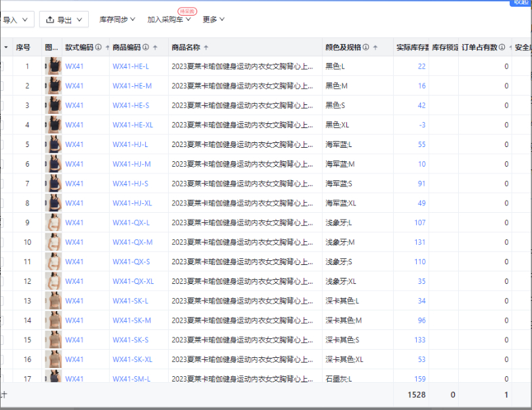Click the info icon beside 商品编码 header
Viewport: 532px width, 410px height.
pyautogui.click(x=146, y=47)
